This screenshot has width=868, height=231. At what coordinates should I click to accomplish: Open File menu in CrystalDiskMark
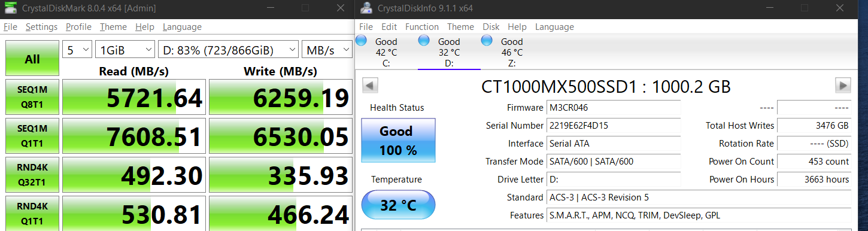point(10,27)
